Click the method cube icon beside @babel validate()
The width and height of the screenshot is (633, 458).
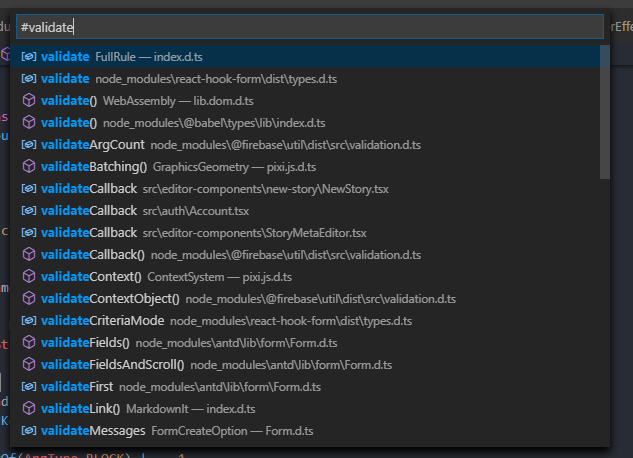pyautogui.click(x=29, y=123)
